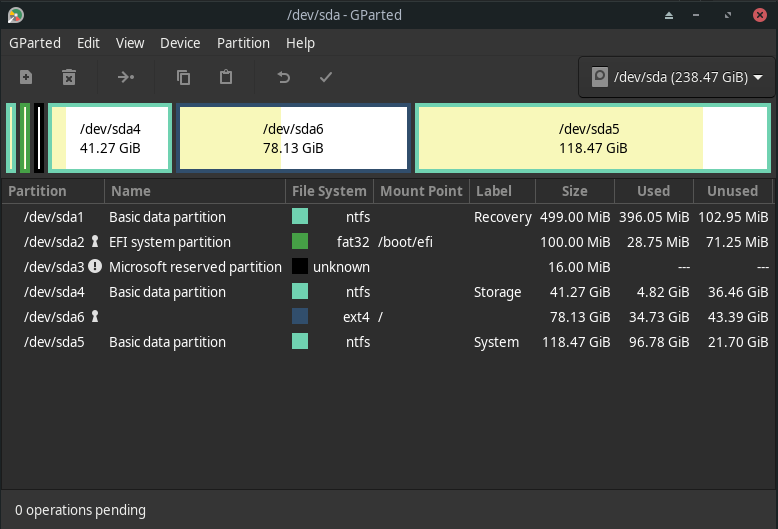Click the disk icon in device selector

point(599,77)
